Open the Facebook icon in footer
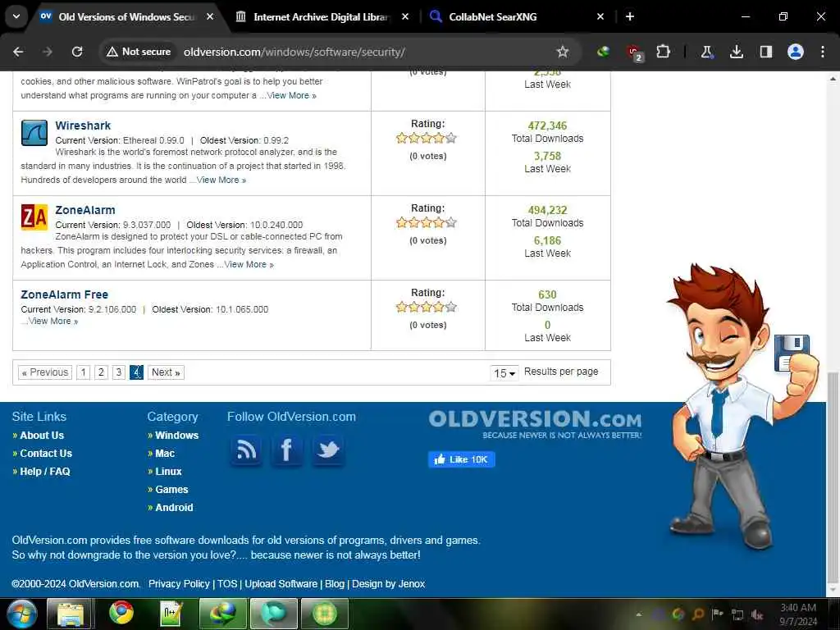 (286, 450)
